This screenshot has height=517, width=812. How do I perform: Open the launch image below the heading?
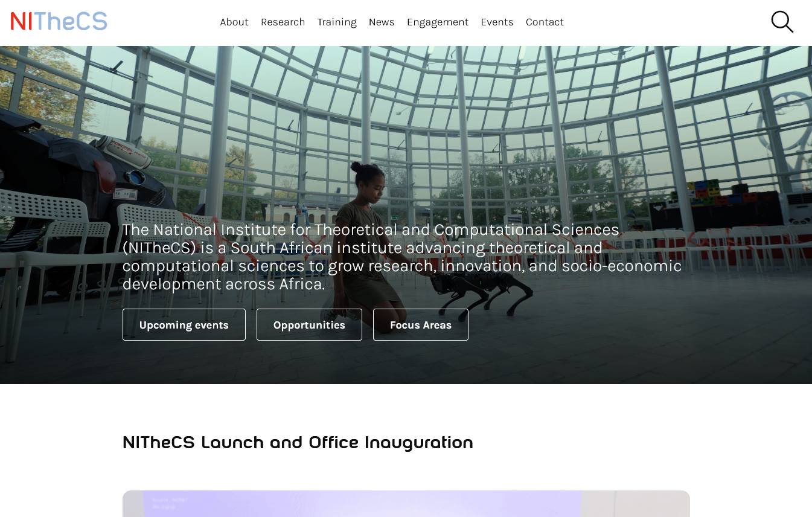pyautogui.click(x=406, y=504)
